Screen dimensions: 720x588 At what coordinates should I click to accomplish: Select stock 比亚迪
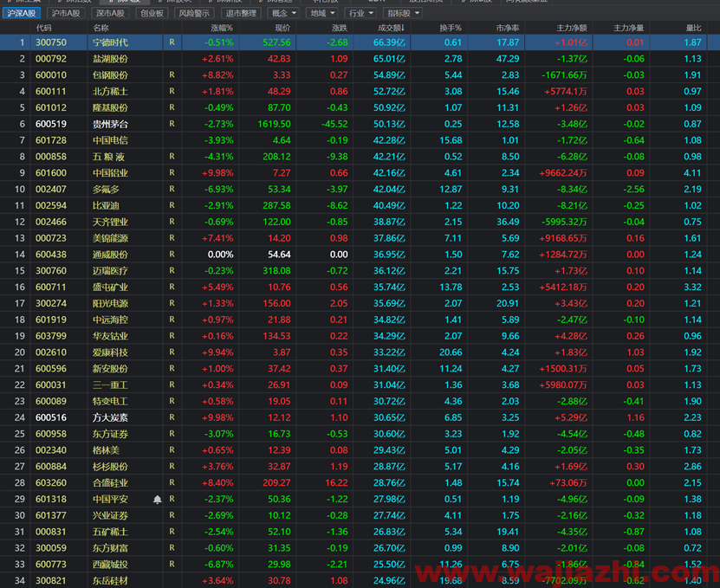[x=106, y=205]
